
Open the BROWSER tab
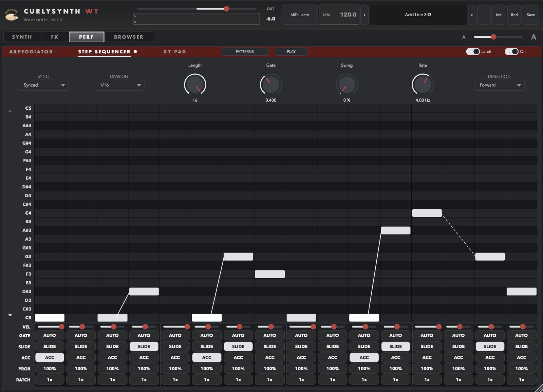tap(129, 37)
